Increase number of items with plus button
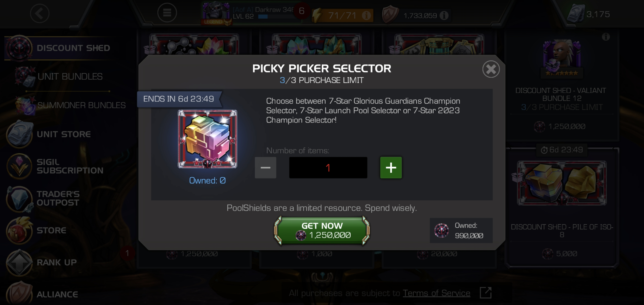The height and width of the screenshot is (305, 644). click(x=391, y=168)
